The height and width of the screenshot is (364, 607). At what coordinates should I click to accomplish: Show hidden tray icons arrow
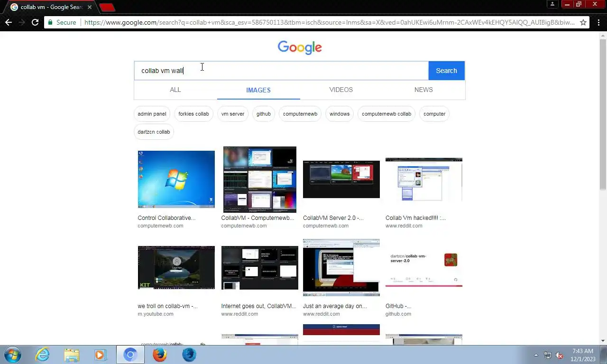(x=536, y=355)
